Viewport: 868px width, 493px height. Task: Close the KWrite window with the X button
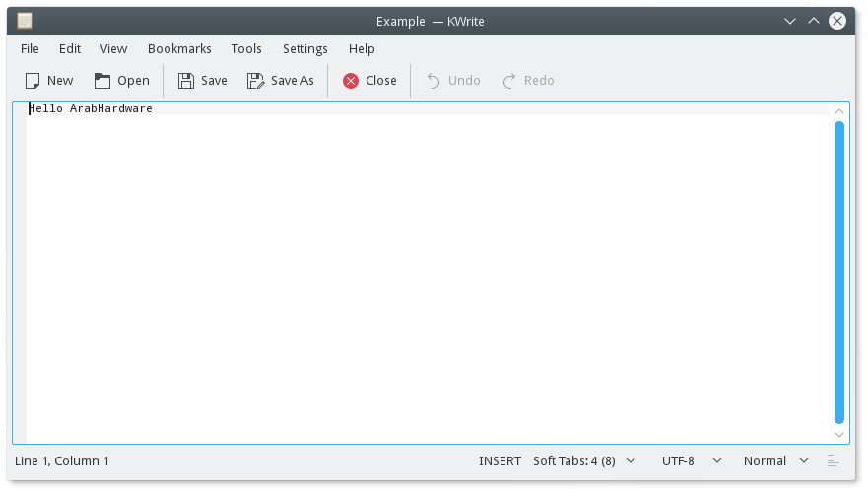click(x=837, y=21)
